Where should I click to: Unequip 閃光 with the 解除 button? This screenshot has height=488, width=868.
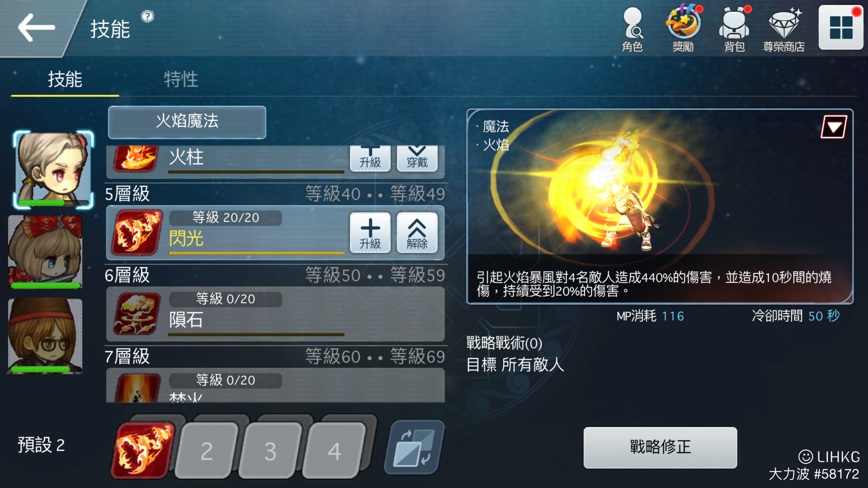click(417, 233)
